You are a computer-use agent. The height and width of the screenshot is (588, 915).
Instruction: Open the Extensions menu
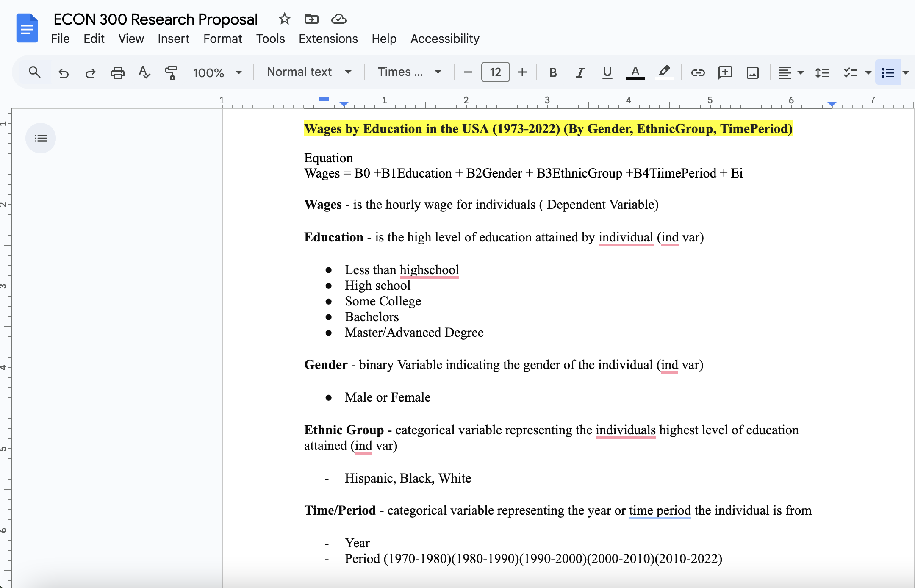pos(328,39)
